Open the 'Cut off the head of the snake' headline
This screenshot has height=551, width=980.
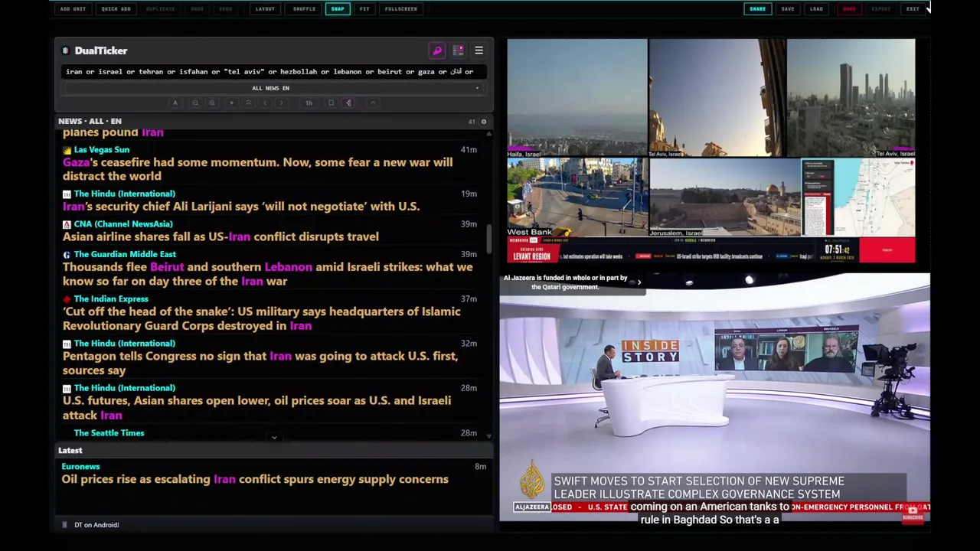click(x=261, y=318)
